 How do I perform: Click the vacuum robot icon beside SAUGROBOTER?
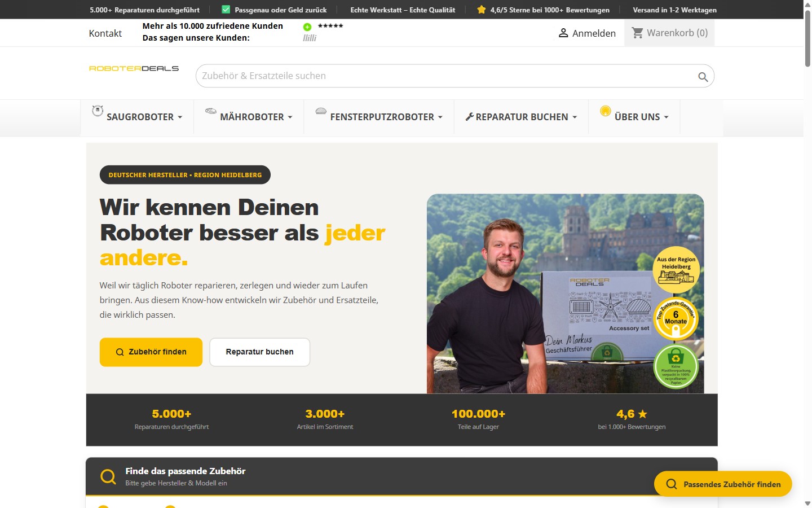click(98, 112)
